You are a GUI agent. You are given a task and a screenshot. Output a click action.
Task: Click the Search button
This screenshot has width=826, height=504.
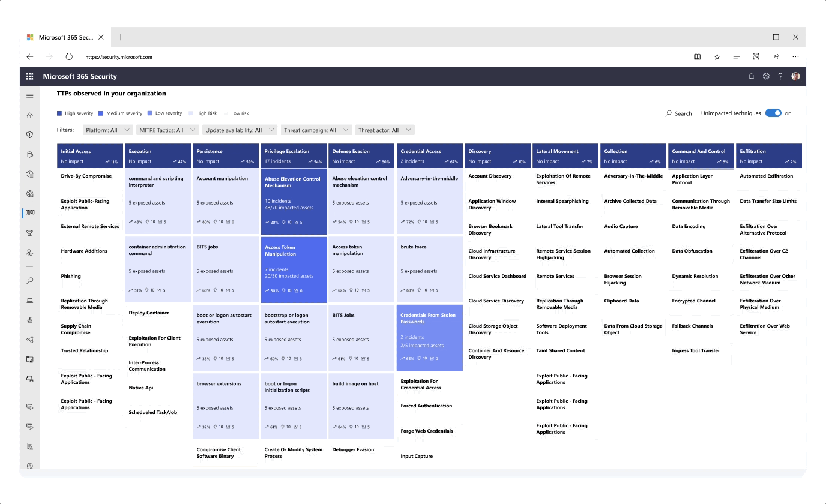point(678,113)
